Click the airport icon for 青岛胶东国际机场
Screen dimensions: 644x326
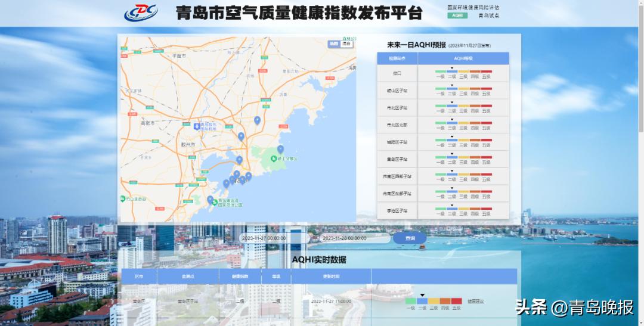pyautogui.click(x=197, y=126)
